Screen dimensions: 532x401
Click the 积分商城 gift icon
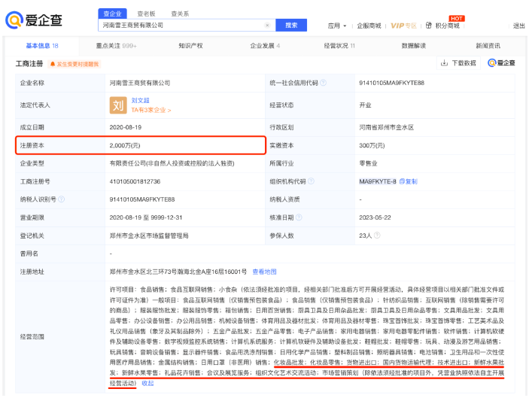click(x=428, y=26)
